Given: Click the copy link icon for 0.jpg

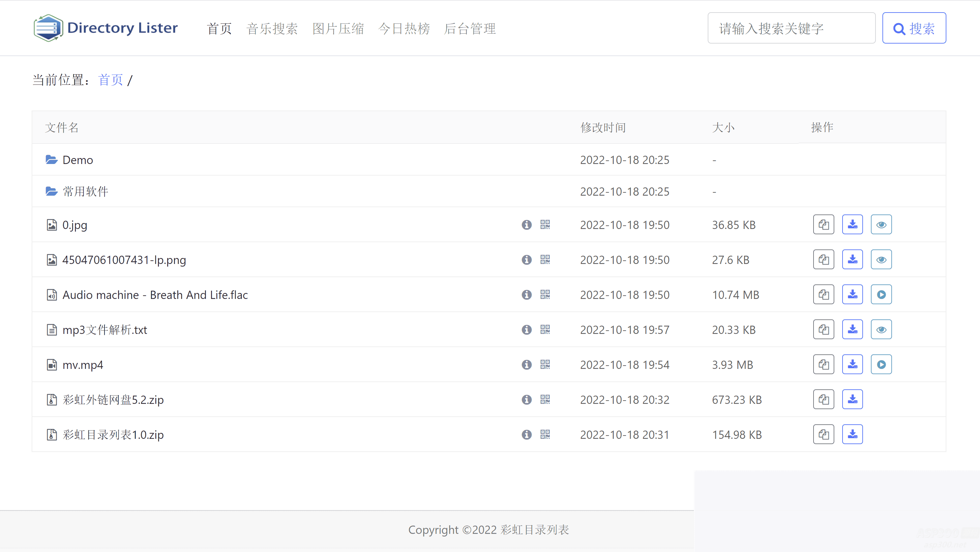Looking at the screenshot, I should tap(823, 225).
